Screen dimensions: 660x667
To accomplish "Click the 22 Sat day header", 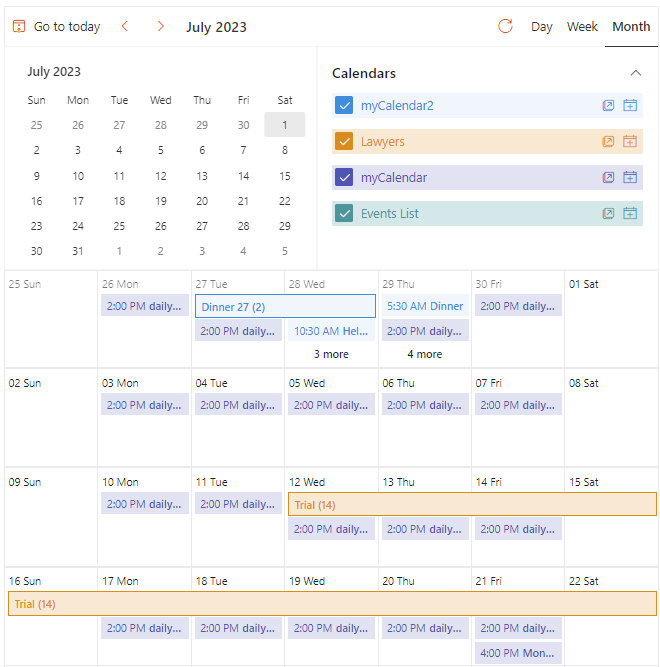I will 583,581.
